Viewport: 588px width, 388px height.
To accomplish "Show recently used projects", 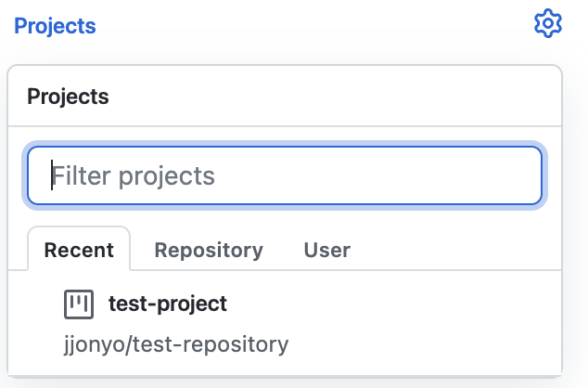I will [79, 250].
